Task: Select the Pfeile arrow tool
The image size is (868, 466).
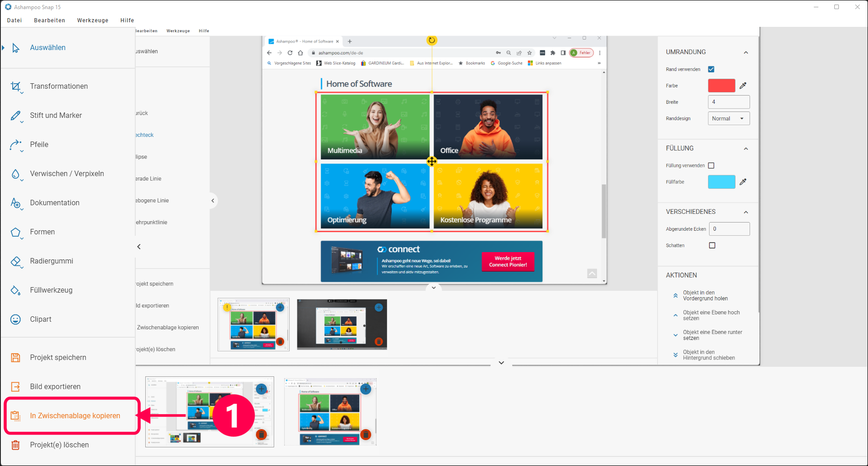Action: point(16,145)
